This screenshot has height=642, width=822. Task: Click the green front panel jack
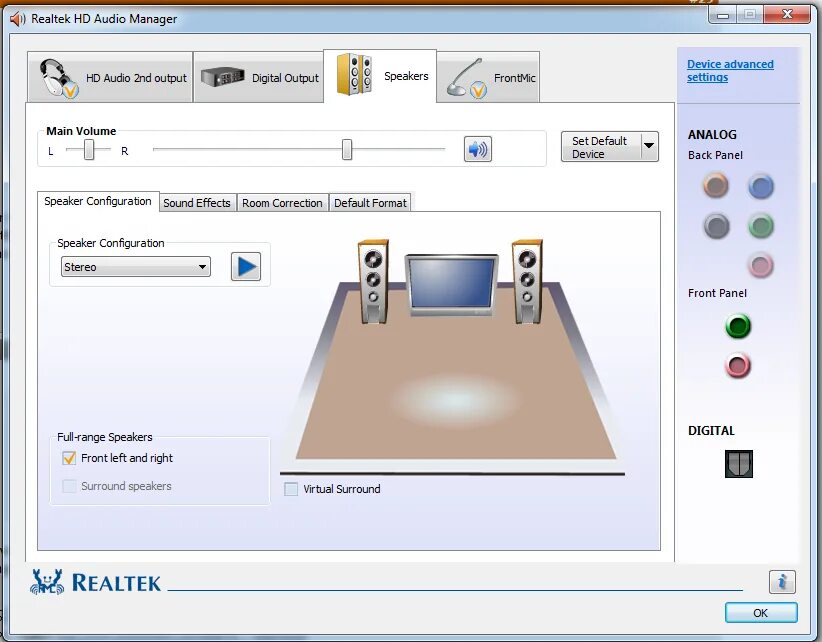(738, 326)
